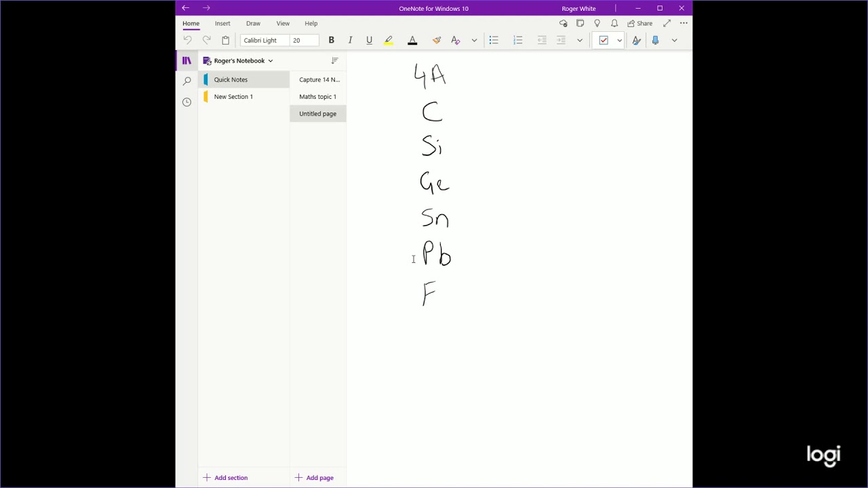Click the Decrease Indent icon
868x488 pixels.
542,41
